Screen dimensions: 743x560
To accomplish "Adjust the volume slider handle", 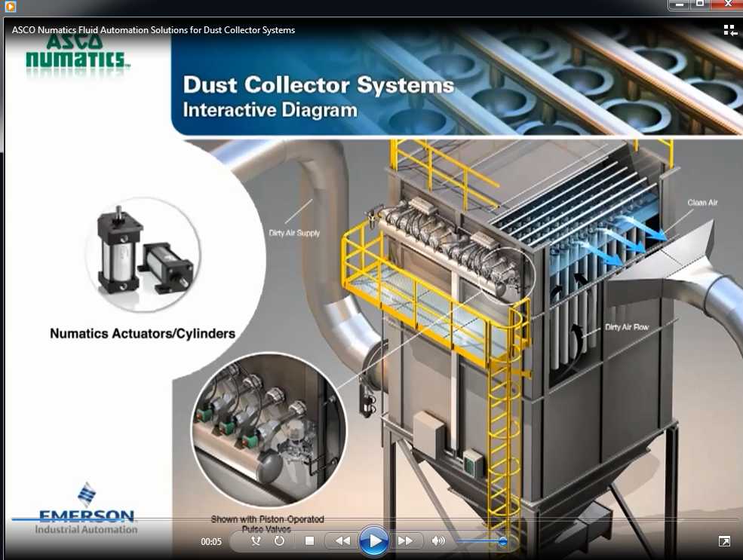I will [503, 540].
